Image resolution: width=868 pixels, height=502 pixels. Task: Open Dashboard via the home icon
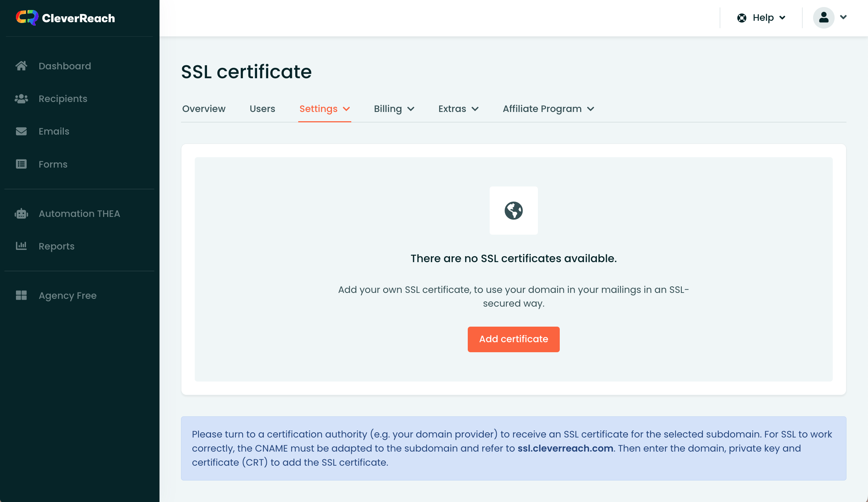21,66
